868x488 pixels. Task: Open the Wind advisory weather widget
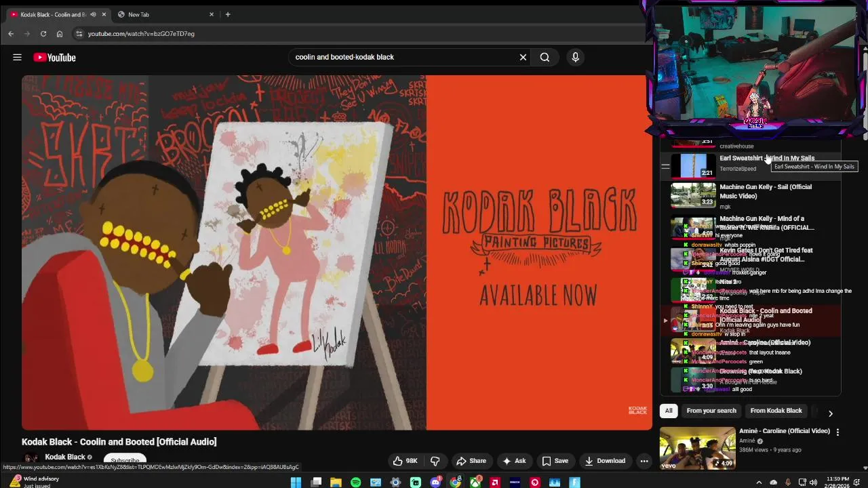tap(33, 482)
